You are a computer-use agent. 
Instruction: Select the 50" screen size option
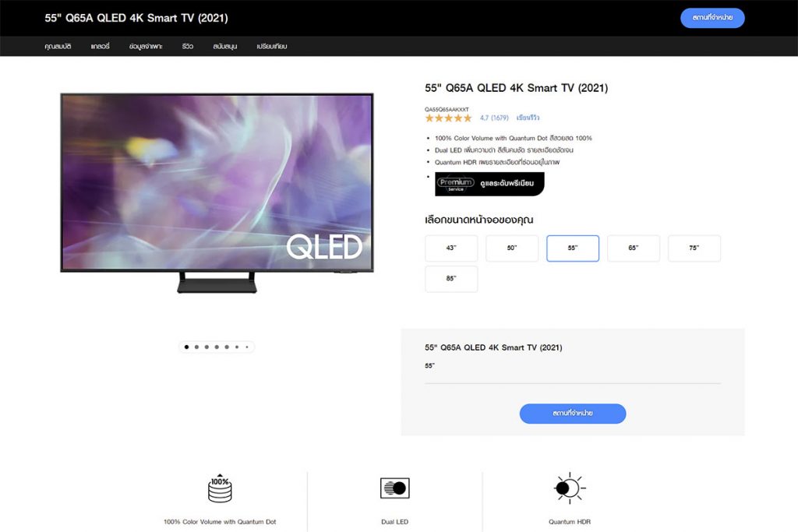click(512, 248)
